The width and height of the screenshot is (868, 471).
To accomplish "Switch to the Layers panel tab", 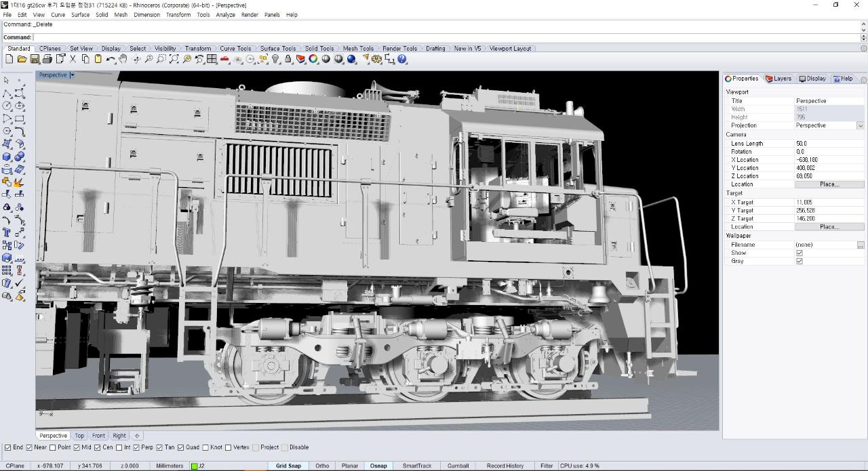I will pos(778,79).
